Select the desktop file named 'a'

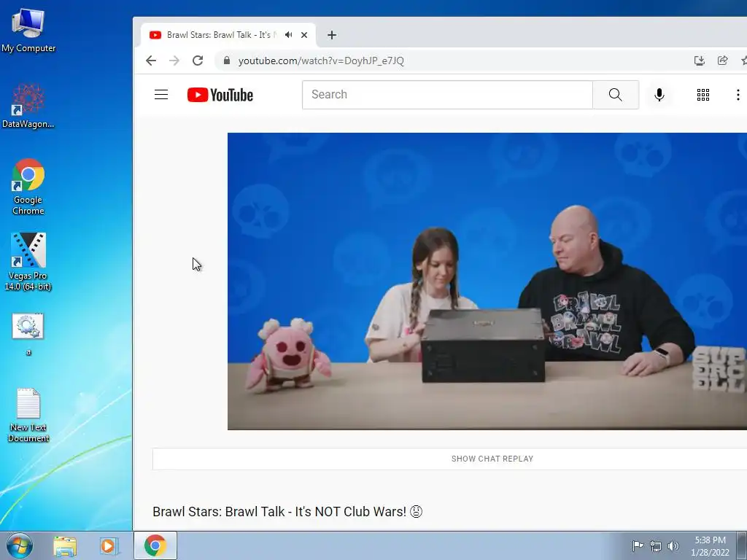(x=28, y=335)
